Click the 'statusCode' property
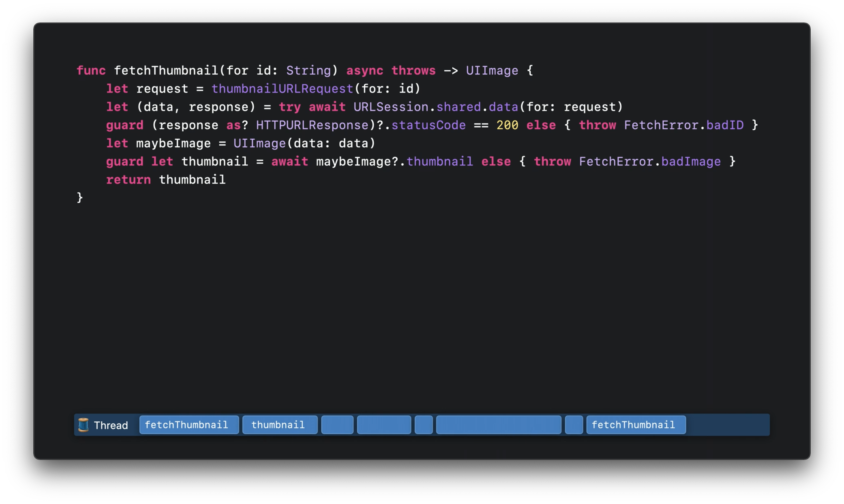 click(x=428, y=125)
